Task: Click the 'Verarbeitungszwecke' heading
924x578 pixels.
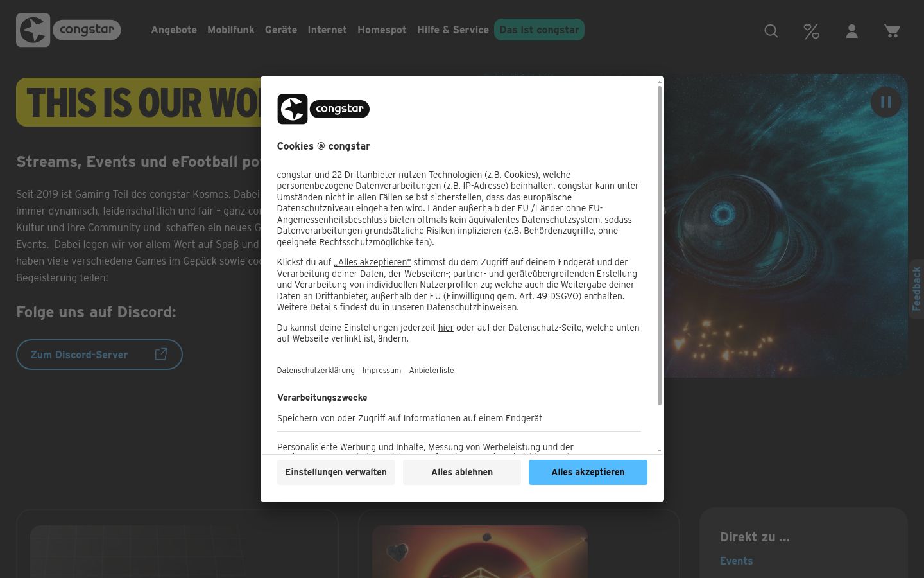Action: 322,398
